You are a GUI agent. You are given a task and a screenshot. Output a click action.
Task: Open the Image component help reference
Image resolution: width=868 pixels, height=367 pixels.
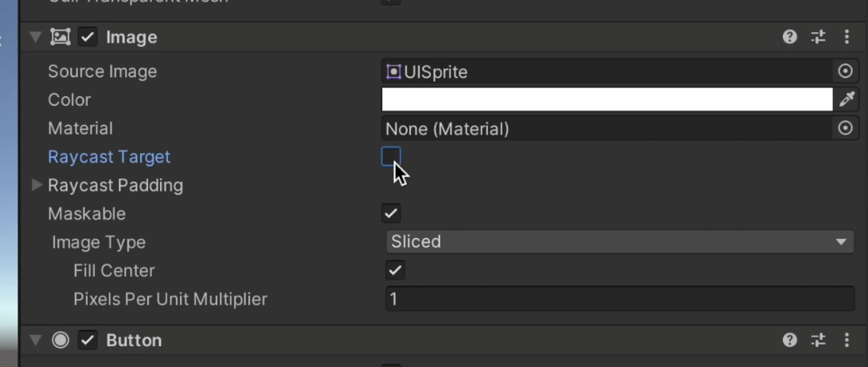click(x=789, y=37)
